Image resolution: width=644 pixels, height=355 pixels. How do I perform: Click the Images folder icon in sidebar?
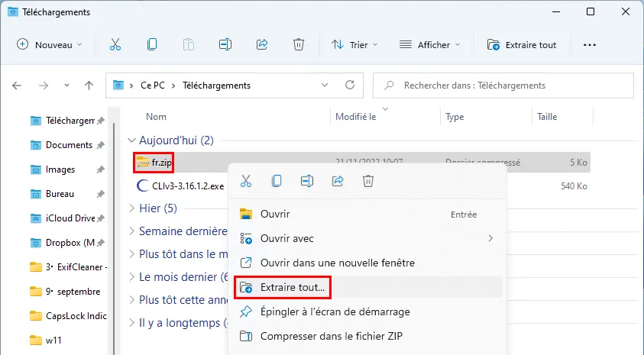coord(36,169)
